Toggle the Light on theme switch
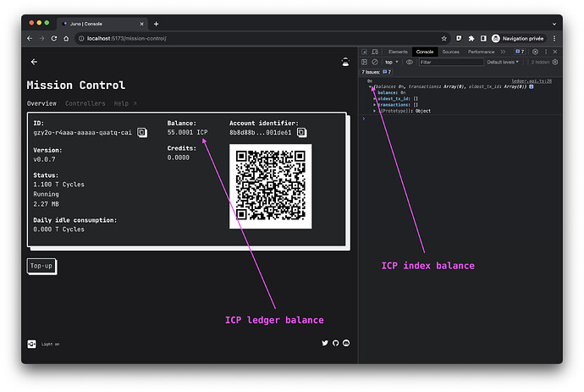 [x=31, y=344]
